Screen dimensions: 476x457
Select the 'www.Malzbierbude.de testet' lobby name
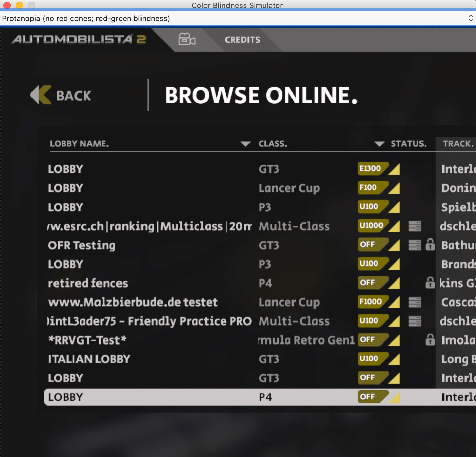[133, 302]
